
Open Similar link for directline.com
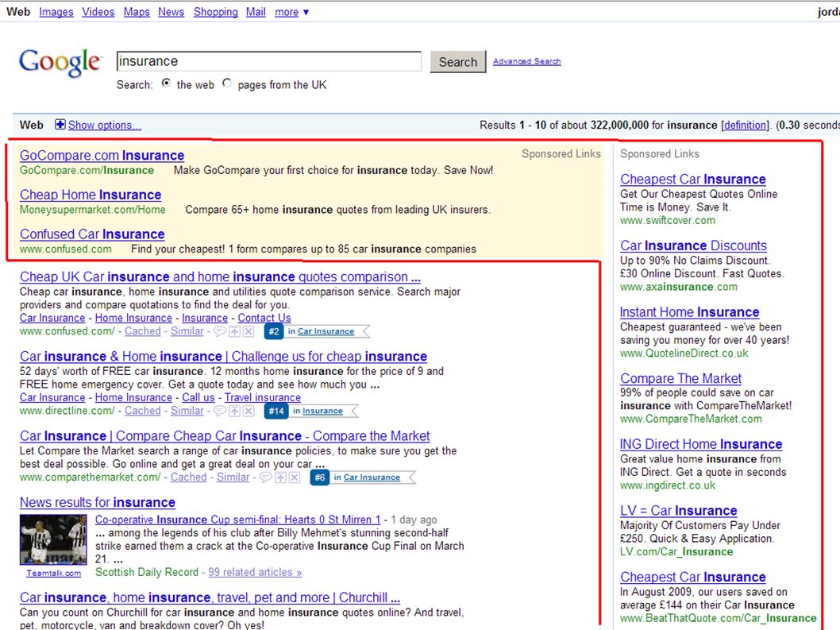point(187,411)
